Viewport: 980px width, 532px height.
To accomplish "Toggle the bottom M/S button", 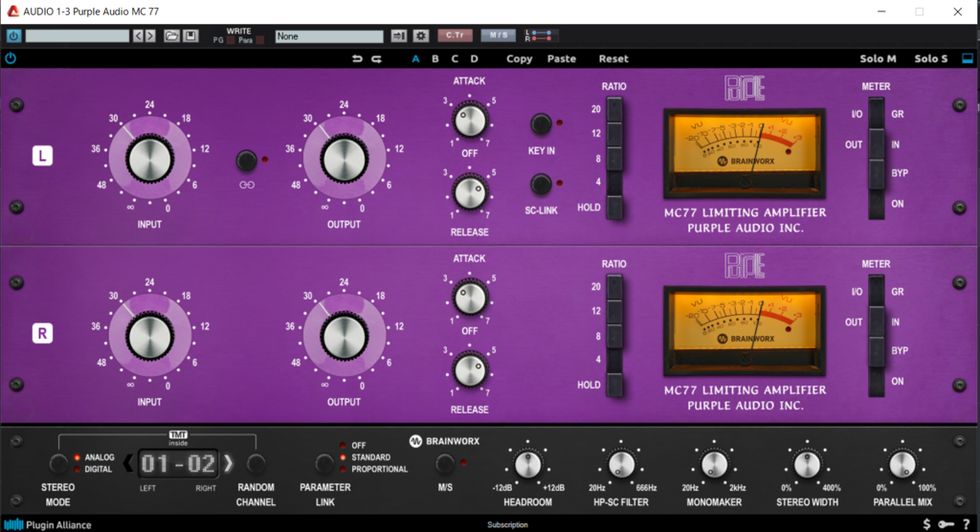I will tap(444, 463).
